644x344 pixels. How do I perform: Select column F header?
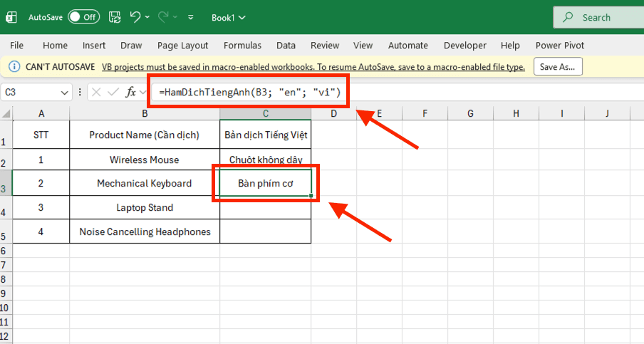click(x=425, y=113)
